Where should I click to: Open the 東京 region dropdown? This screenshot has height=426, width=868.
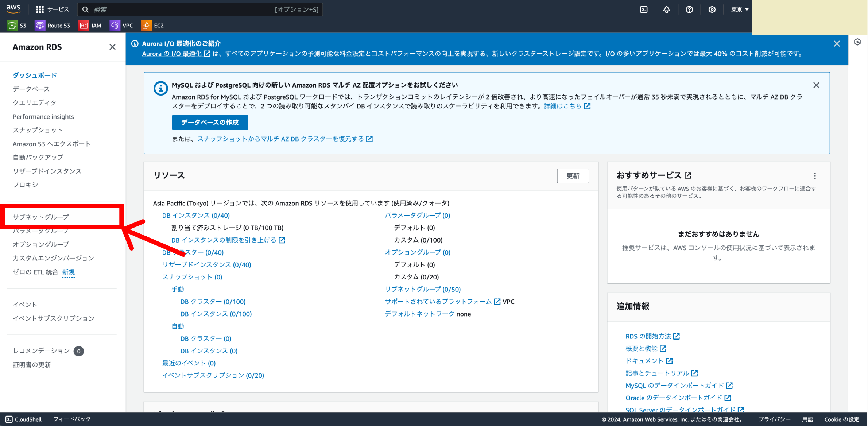pyautogui.click(x=738, y=9)
